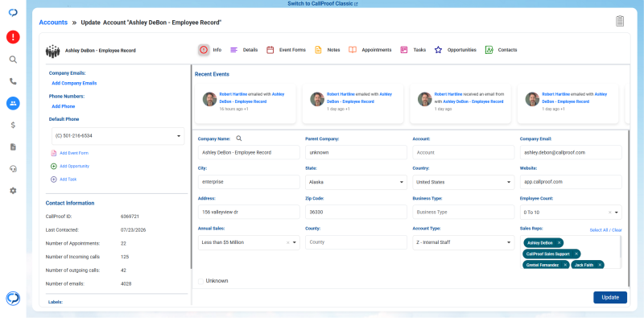Screen dimensions: 644x318
Task: Click the clipboard icon at top right
Action: click(x=620, y=21)
